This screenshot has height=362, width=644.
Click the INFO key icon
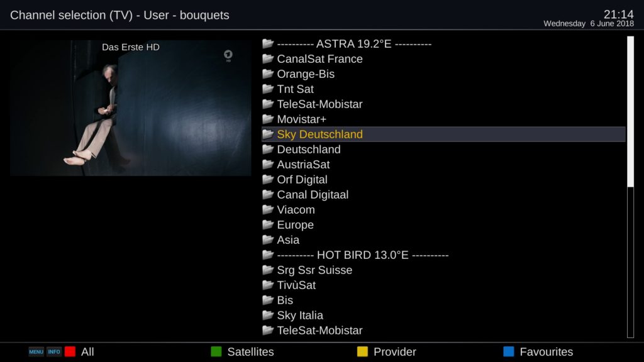[54, 352]
